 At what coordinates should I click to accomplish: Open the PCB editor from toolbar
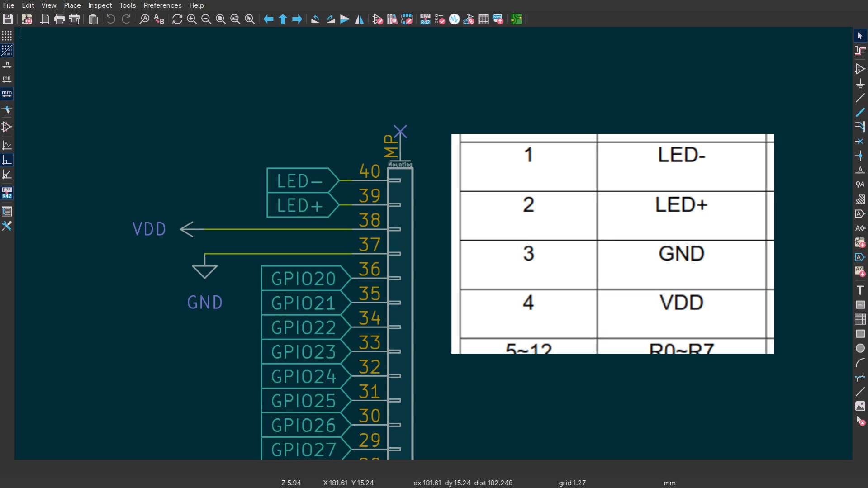point(517,19)
